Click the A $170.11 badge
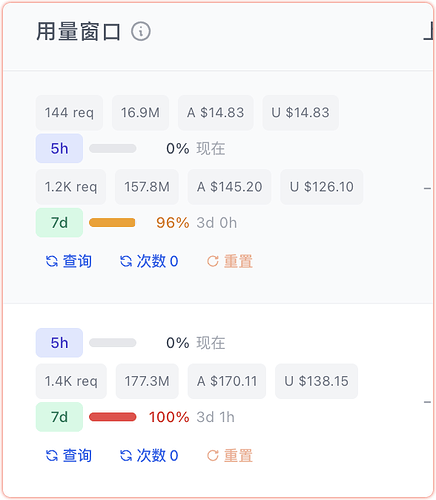The height and width of the screenshot is (500, 436). pos(227,381)
